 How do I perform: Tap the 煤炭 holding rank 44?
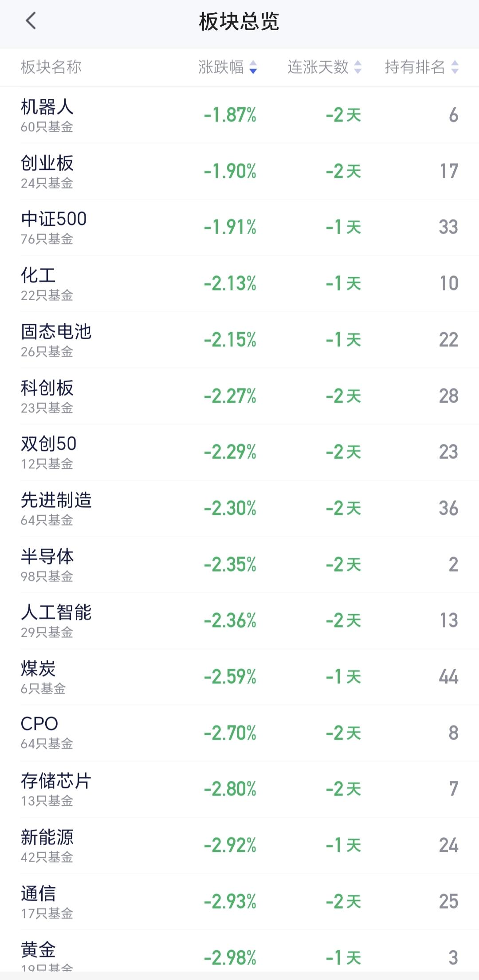point(448,677)
